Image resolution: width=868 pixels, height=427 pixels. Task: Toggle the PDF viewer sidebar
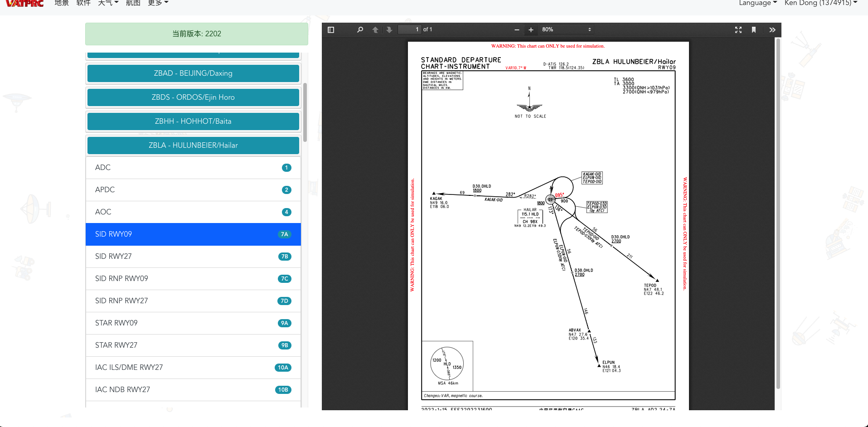[331, 30]
